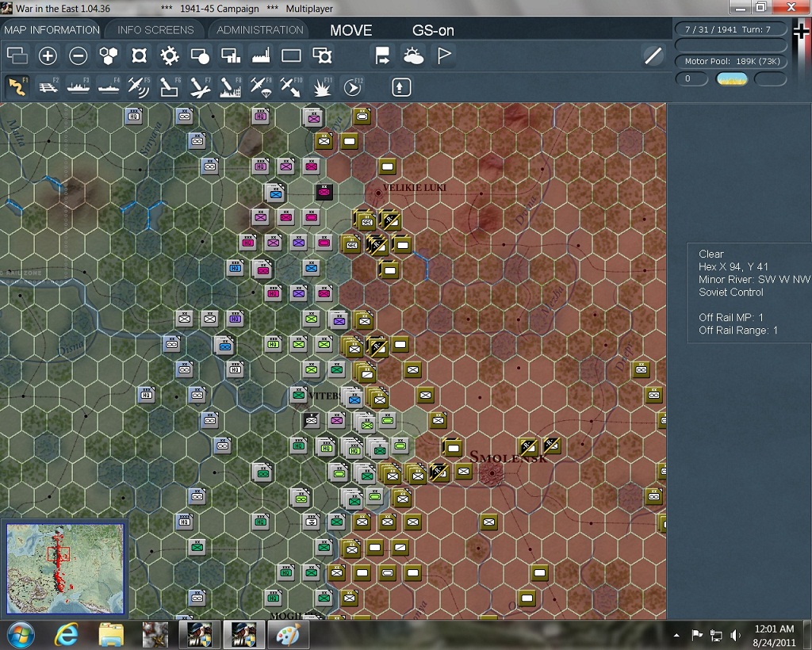Click the Motor Pool readout

pos(730,61)
